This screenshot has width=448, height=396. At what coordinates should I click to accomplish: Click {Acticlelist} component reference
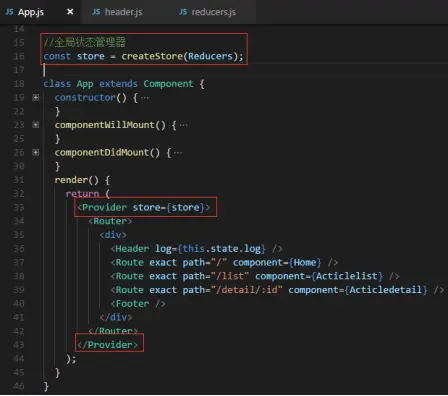point(347,276)
